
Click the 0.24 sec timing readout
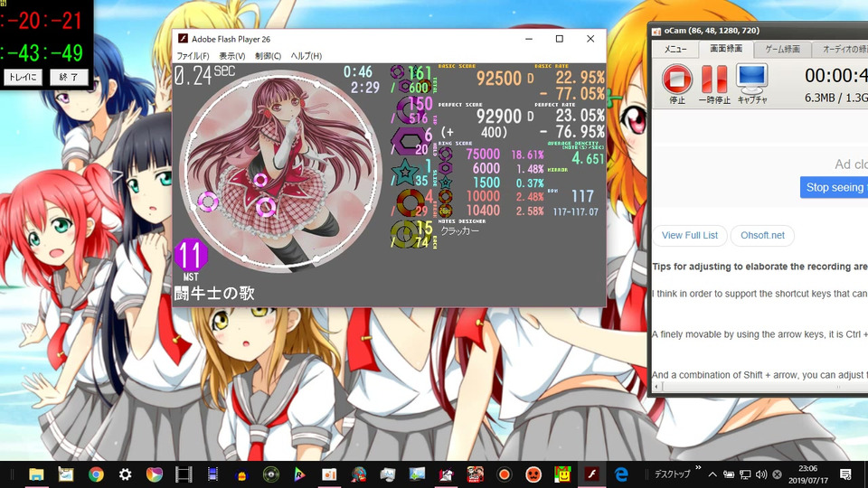tap(204, 75)
